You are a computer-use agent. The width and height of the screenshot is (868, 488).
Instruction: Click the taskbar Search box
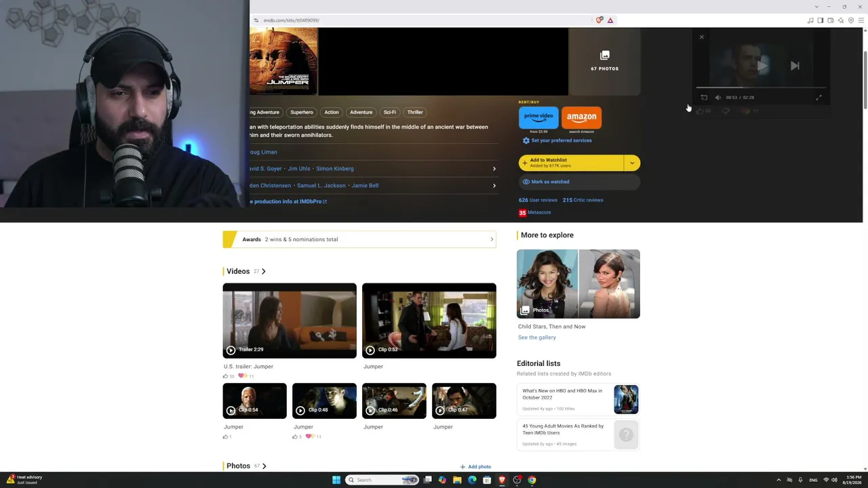382,480
